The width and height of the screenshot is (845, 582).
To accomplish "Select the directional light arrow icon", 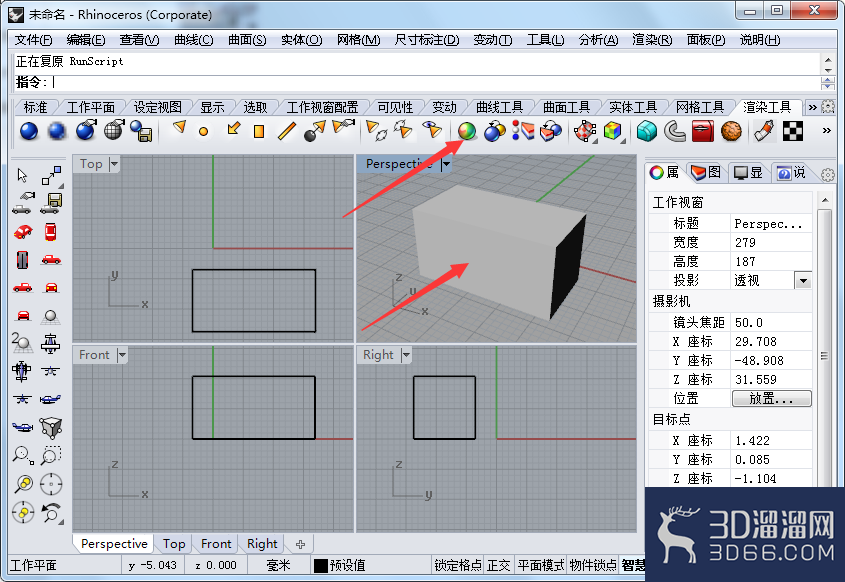I will pos(233,128).
